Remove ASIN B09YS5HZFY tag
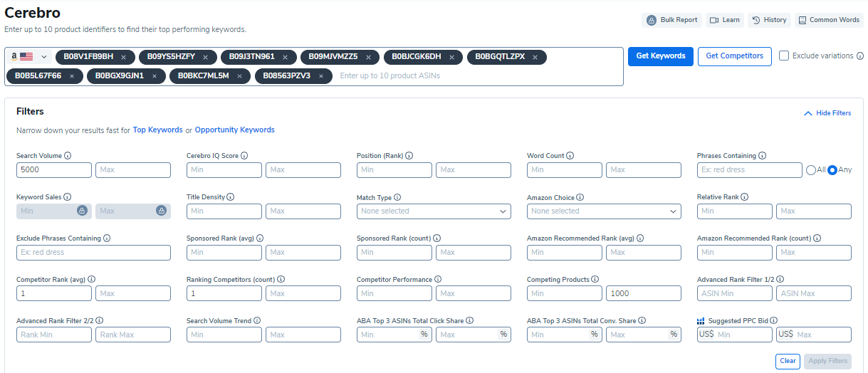The height and width of the screenshot is (373, 868). click(205, 57)
